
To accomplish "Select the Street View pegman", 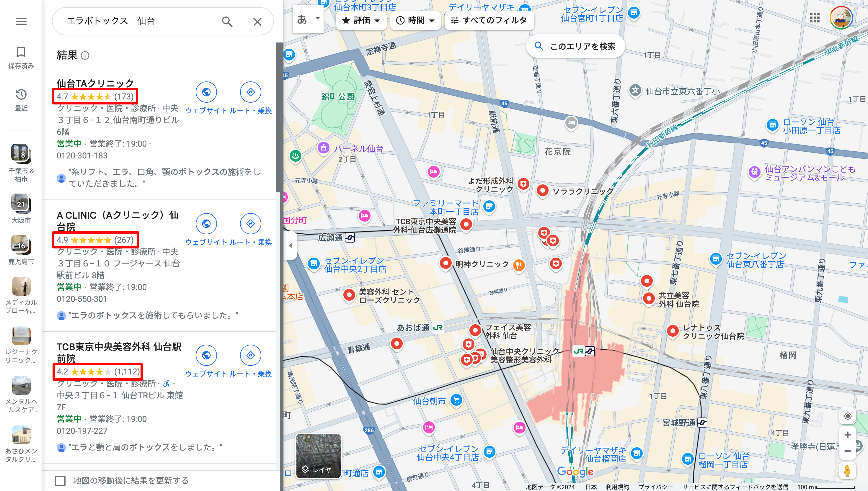I will pyautogui.click(x=847, y=471).
